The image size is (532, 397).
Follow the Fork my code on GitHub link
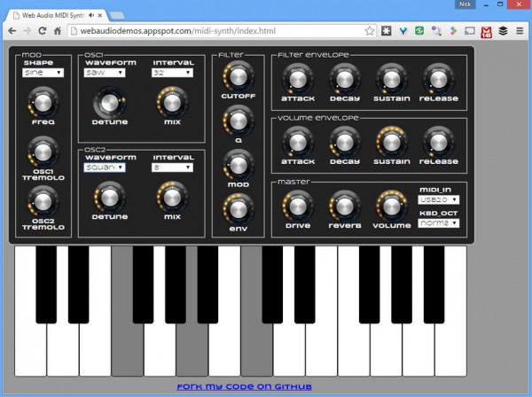click(x=245, y=387)
